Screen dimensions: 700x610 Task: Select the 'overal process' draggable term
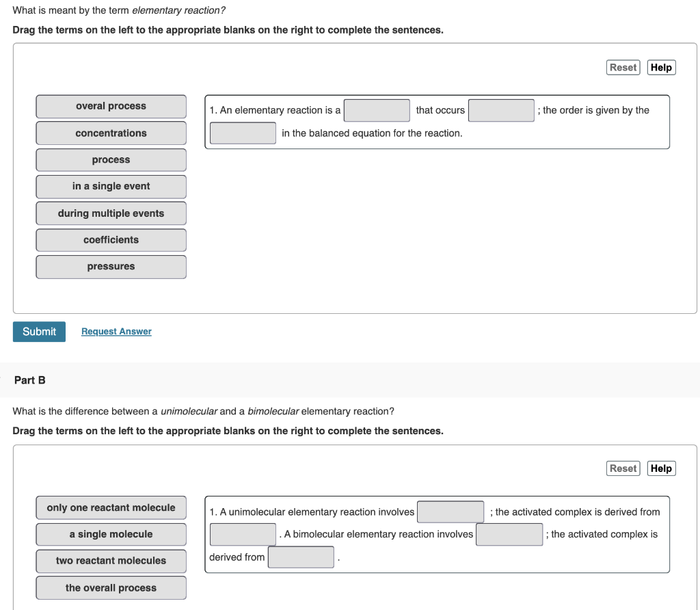[x=111, y=106]
